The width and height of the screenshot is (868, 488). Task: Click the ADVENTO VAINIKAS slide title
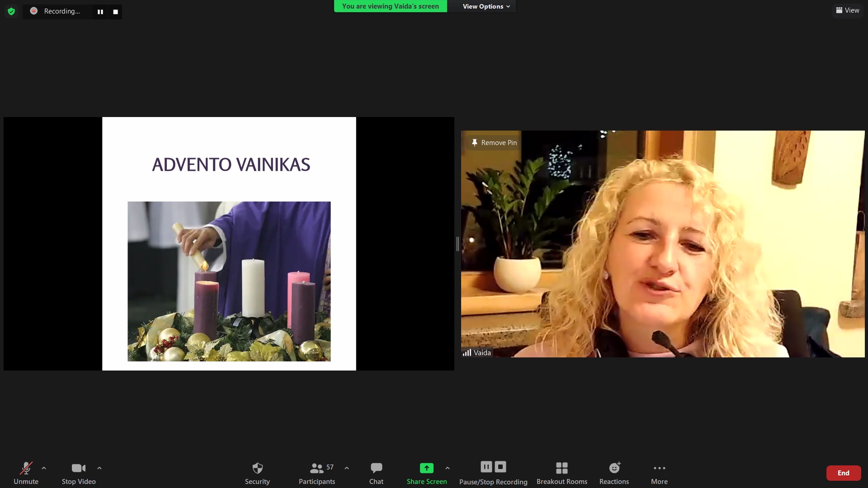[231, 165]
